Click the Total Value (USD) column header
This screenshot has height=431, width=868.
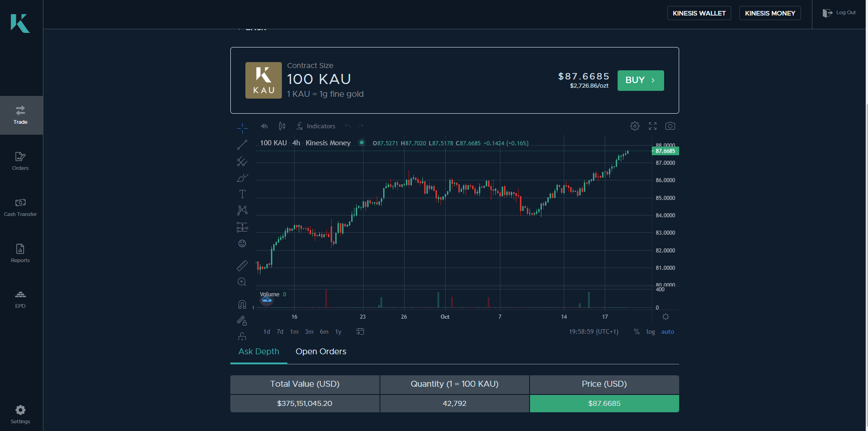[305, 384]
